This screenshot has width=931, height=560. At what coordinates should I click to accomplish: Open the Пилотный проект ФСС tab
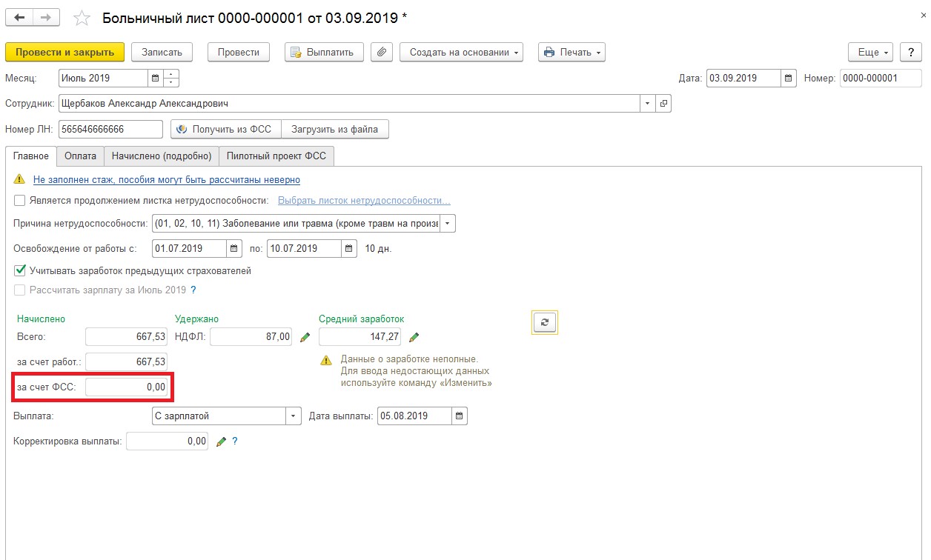pyautogui.click(x=277, y=156)
